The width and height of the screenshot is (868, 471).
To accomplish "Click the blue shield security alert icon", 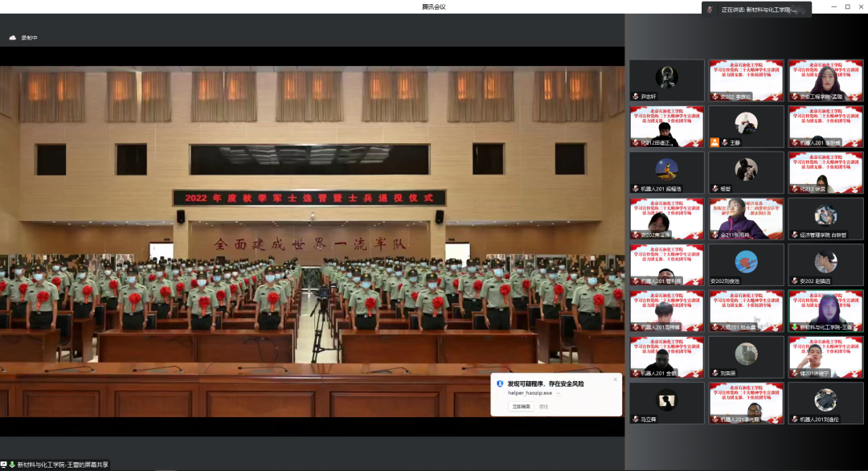I will coord(500,384).
